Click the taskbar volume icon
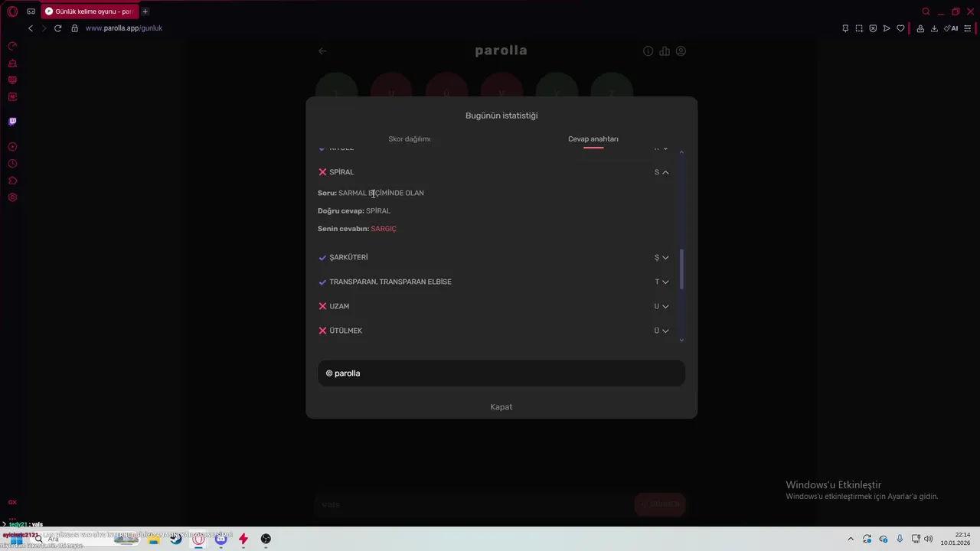The width and height of the screenshot is (980, 551). pos(929,539)
